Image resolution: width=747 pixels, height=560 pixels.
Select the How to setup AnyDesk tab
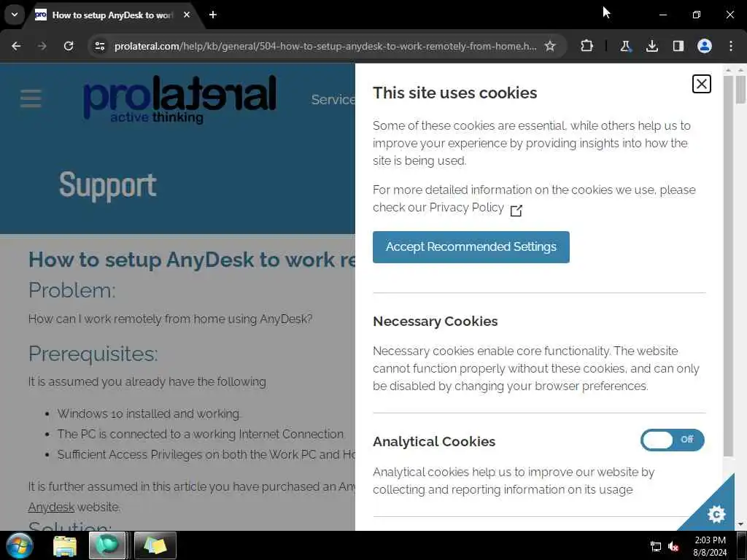point(112,15)
